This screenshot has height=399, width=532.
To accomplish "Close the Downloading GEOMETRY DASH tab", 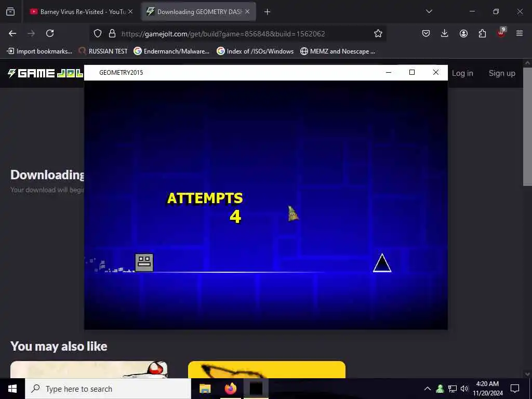I will 247,11.
